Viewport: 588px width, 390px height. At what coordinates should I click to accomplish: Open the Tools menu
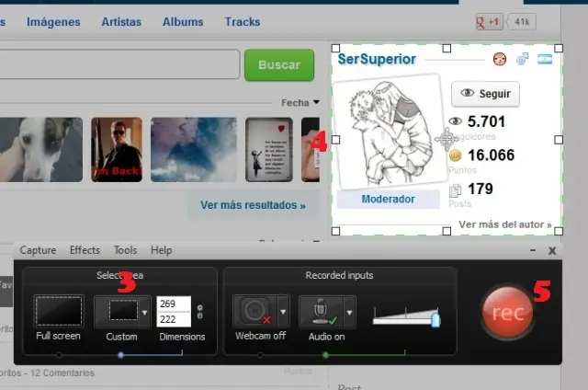tap(125, 250)
